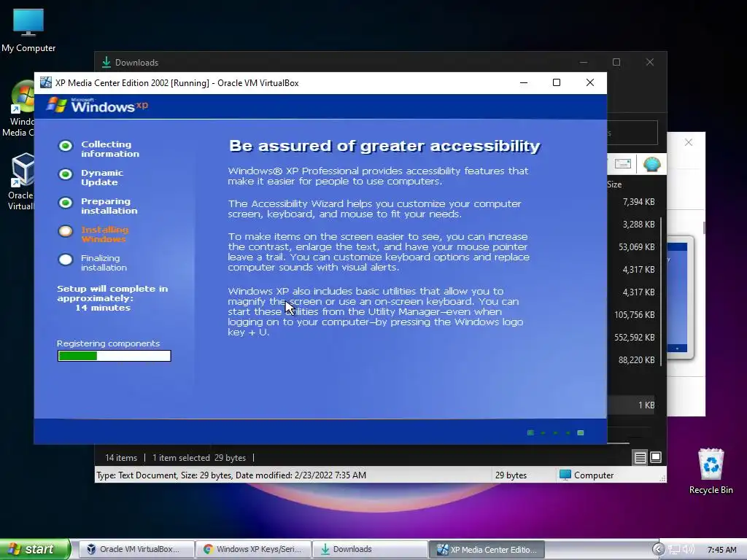Click the teal shell icon in Downloads toolbar
Screen dimensions: 747x560
click(651, 164)
